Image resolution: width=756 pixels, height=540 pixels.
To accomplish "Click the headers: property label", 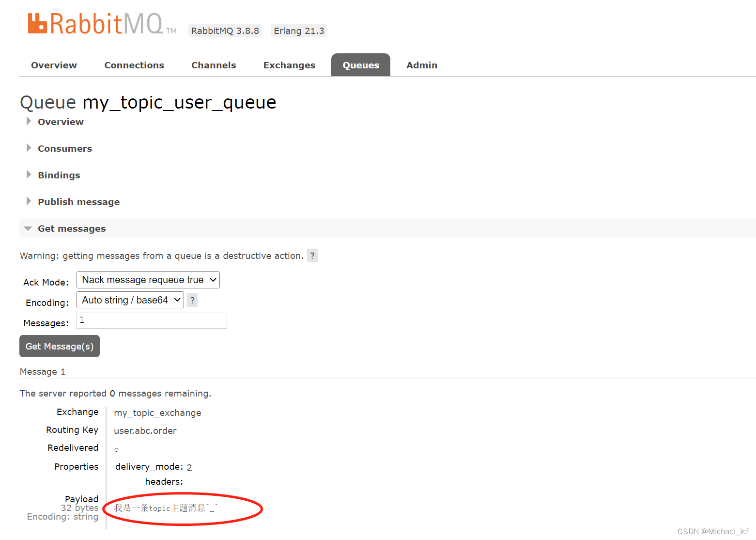I will 164,481.
